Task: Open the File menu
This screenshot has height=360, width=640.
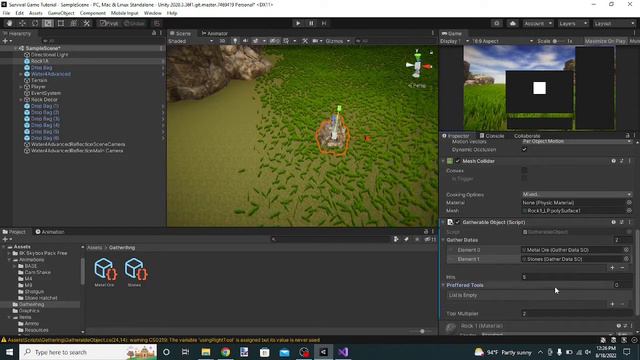Action: (x=6, y=13)
